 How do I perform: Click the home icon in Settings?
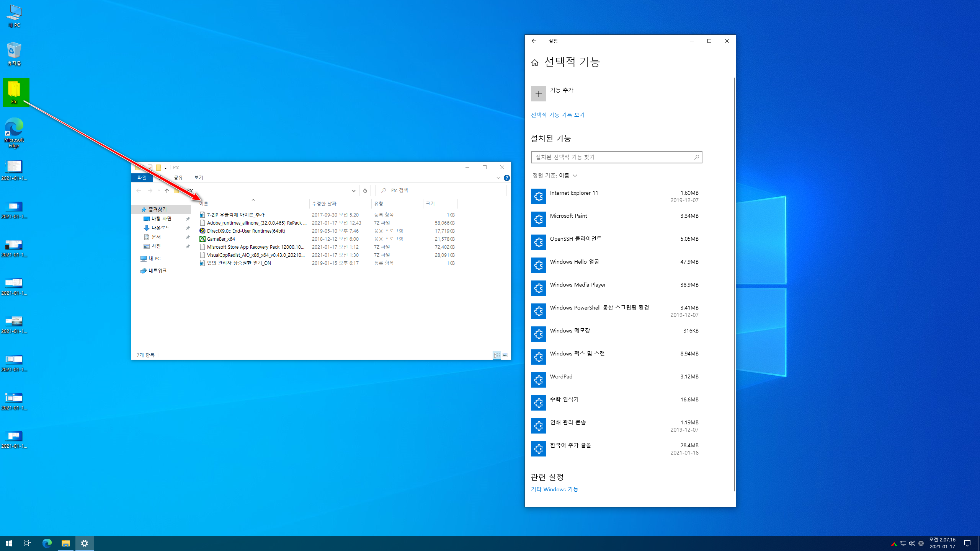click(535, 62)
